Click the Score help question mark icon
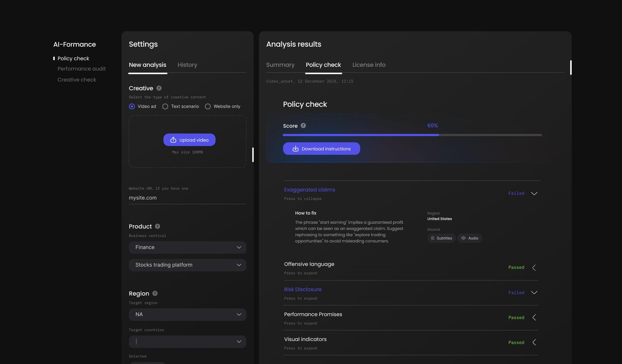The image size is (622, 364). point(303,126)
